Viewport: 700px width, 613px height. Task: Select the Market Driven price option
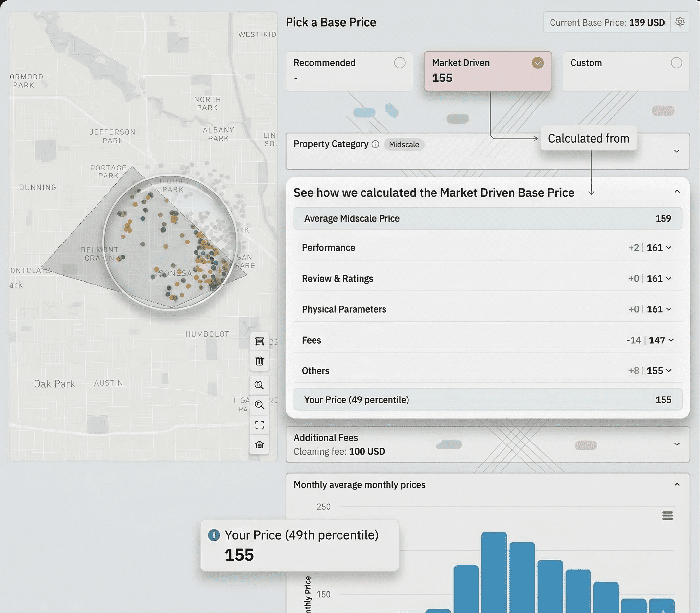537,63
